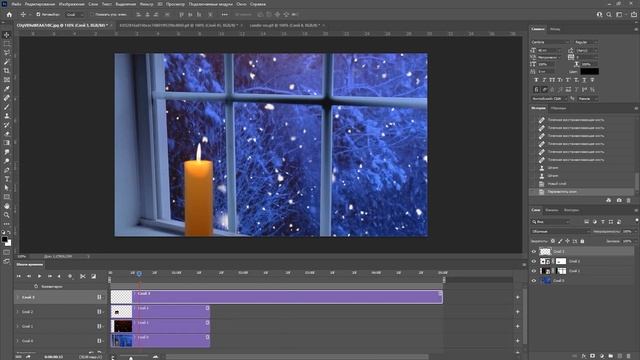Viewport: 640px width, 360px height.
Task: Select the Rectangular Marquee tool
Action: (x=7, y=44)
